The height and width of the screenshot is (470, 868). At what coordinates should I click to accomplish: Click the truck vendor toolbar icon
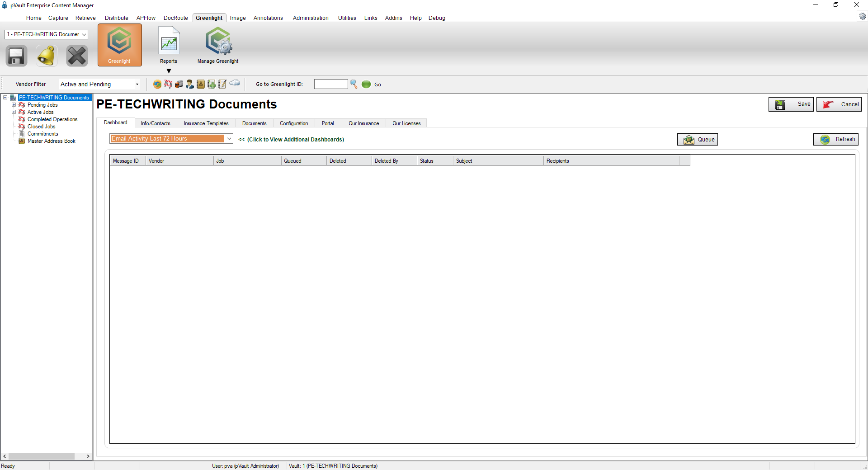(x=179, y=84)
